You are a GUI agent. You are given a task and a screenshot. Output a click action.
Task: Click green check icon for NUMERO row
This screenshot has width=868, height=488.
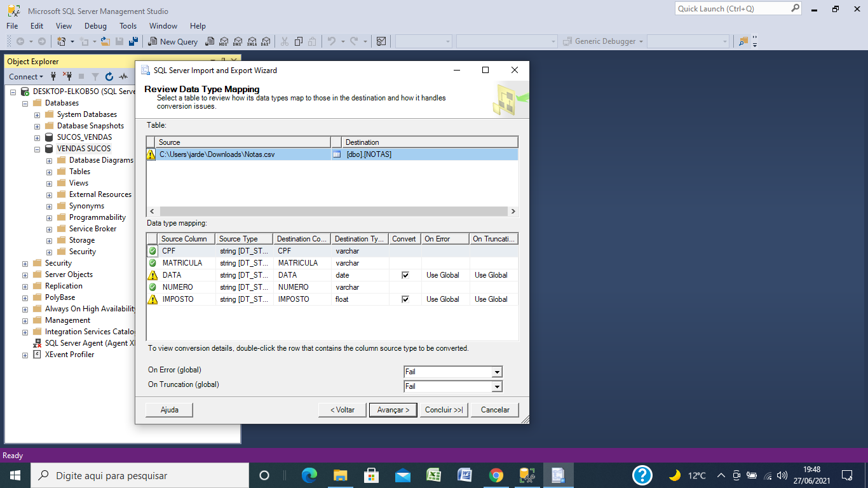click(x=153, y=287)
